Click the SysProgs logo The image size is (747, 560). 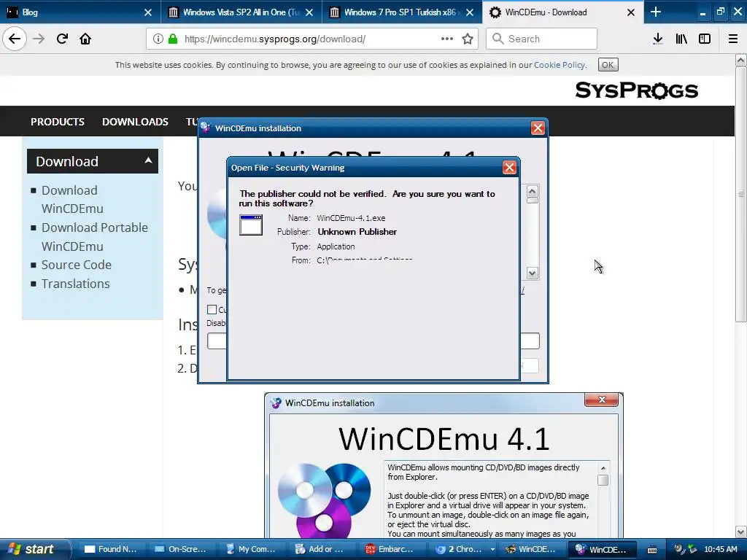pyautogui.click(x=636, y=90)
